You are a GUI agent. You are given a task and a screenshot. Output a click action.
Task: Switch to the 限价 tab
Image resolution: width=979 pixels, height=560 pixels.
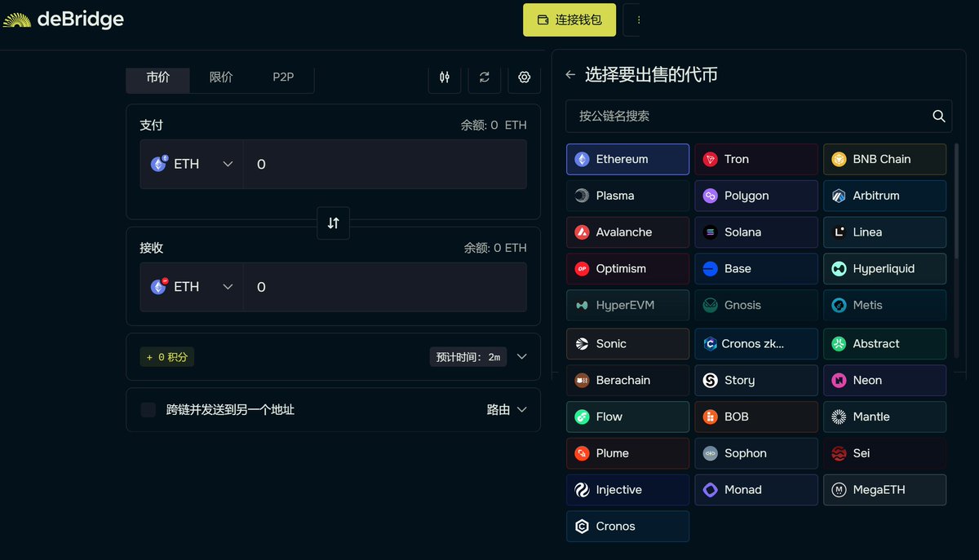221,77
